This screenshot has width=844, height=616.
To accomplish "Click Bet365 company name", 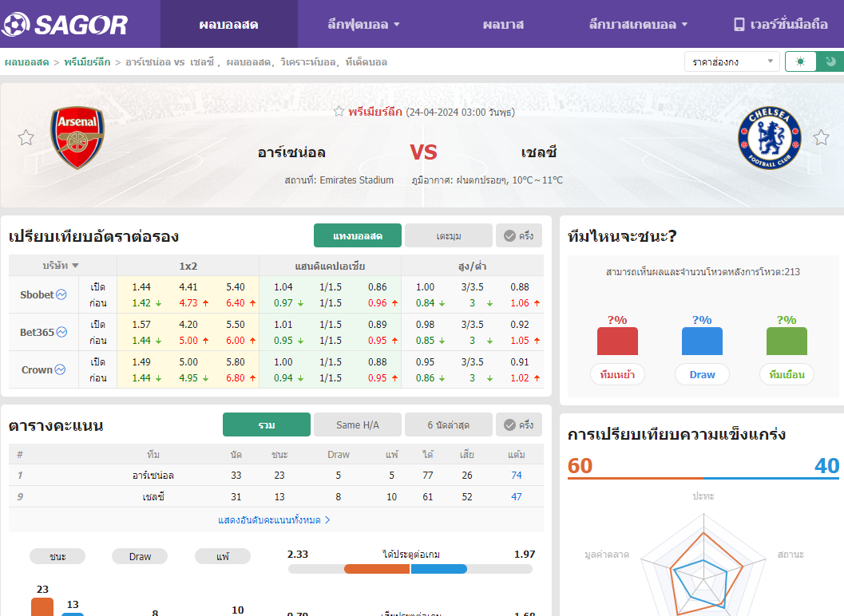I will pos(38,332).
